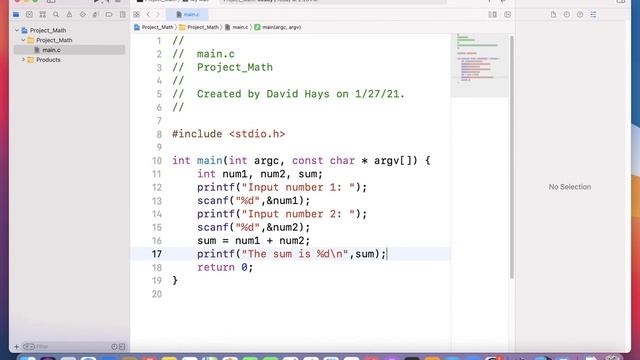Open the Test navigator diamond icon
The height and width of the screenshot is (360, 640).
tap(83, 14)
